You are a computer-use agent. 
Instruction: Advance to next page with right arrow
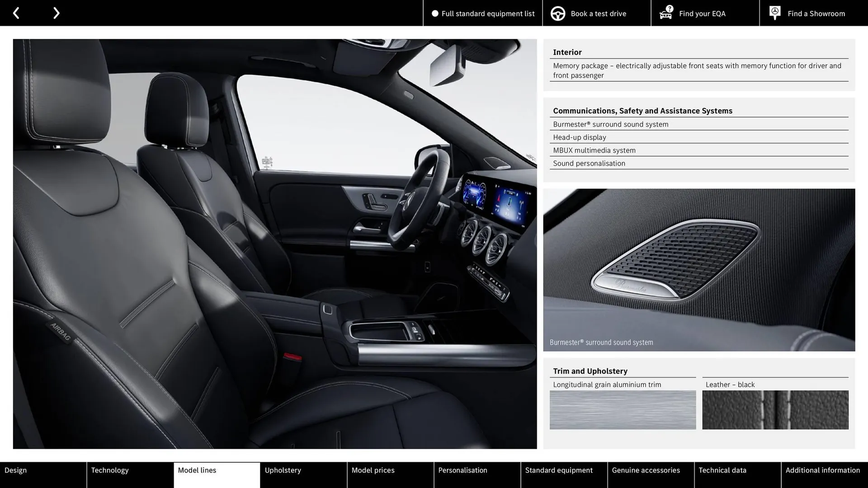pos(56,13)
